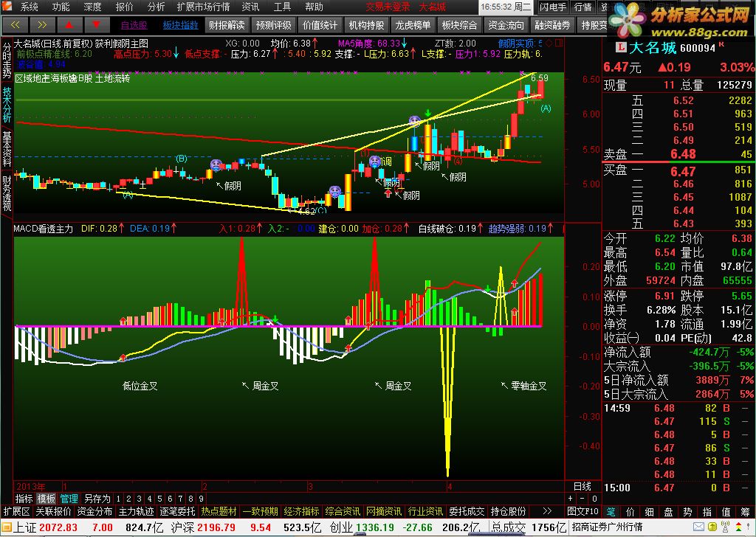756x537 pixels.
Task: Click the plus zoom-in button under the chart
Action: point(571,499)
